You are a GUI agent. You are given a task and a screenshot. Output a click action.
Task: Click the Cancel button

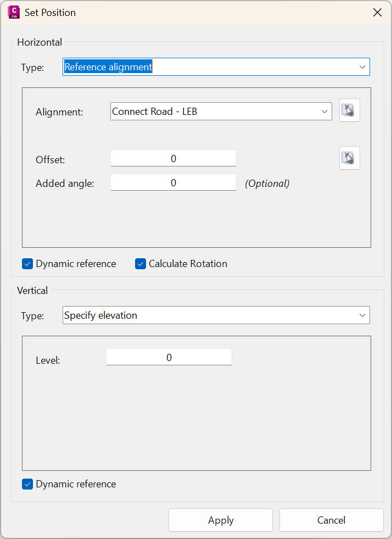coord(331,520)
